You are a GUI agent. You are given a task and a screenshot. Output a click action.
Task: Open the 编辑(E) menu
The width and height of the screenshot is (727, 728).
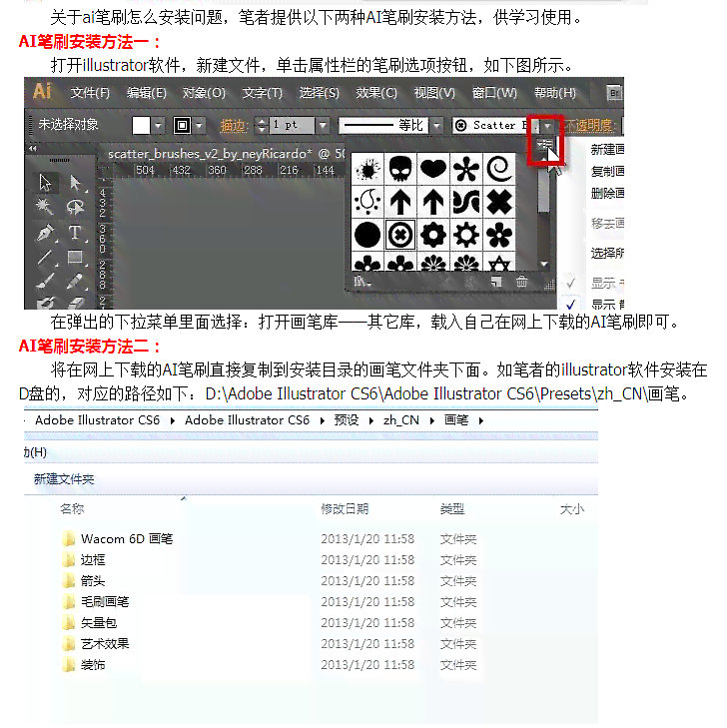(x=147, y=93)
